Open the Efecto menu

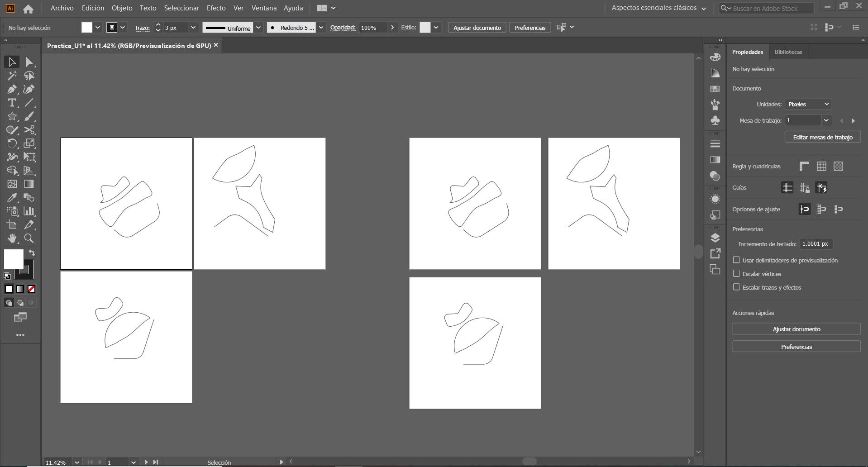[216, 8]
